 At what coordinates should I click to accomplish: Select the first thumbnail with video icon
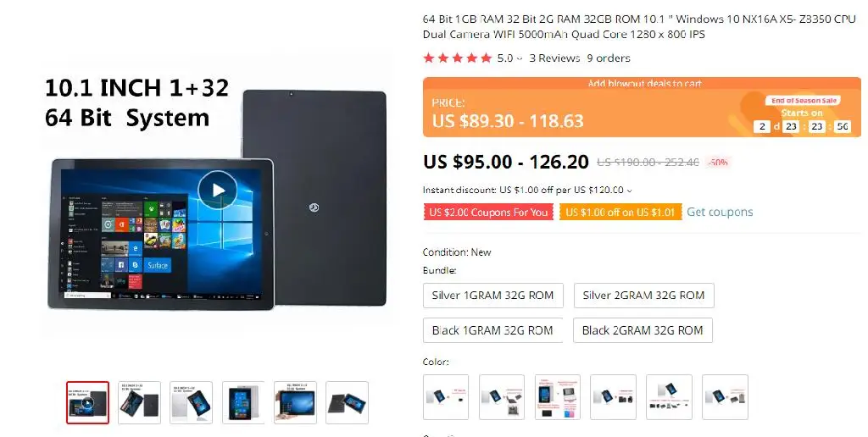click(87, 403)
